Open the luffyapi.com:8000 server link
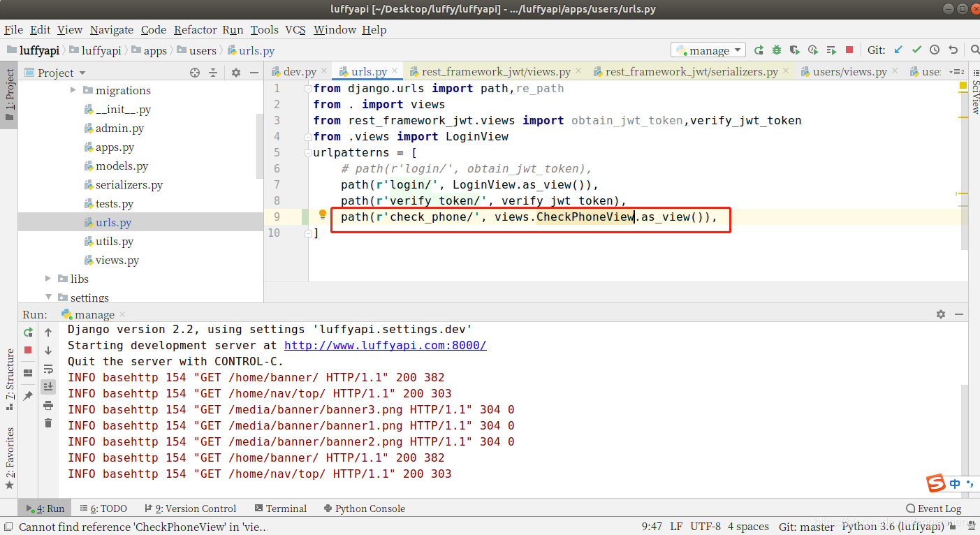 click(x=385, y=346)
